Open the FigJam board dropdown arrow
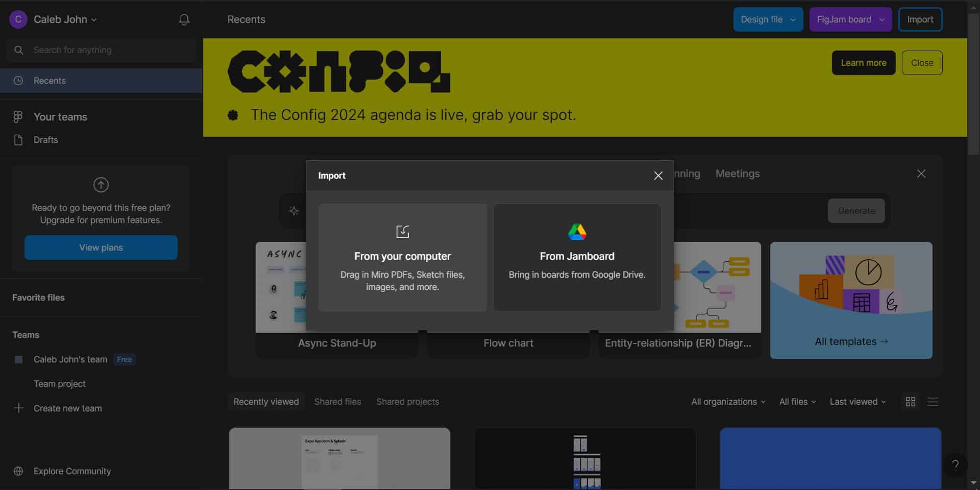This screenshot has width=980, height=490. pyautogui.click(x=881, y=20)
